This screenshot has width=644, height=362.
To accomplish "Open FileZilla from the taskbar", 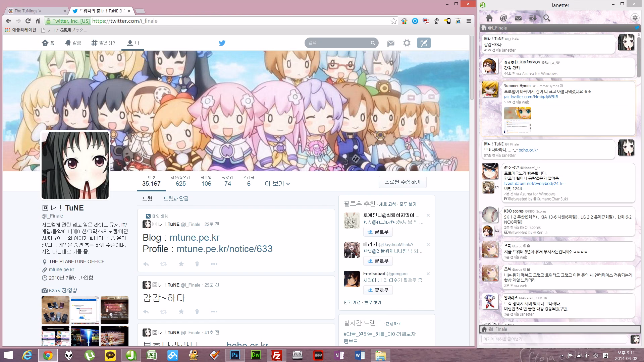I will coord(277,355).
